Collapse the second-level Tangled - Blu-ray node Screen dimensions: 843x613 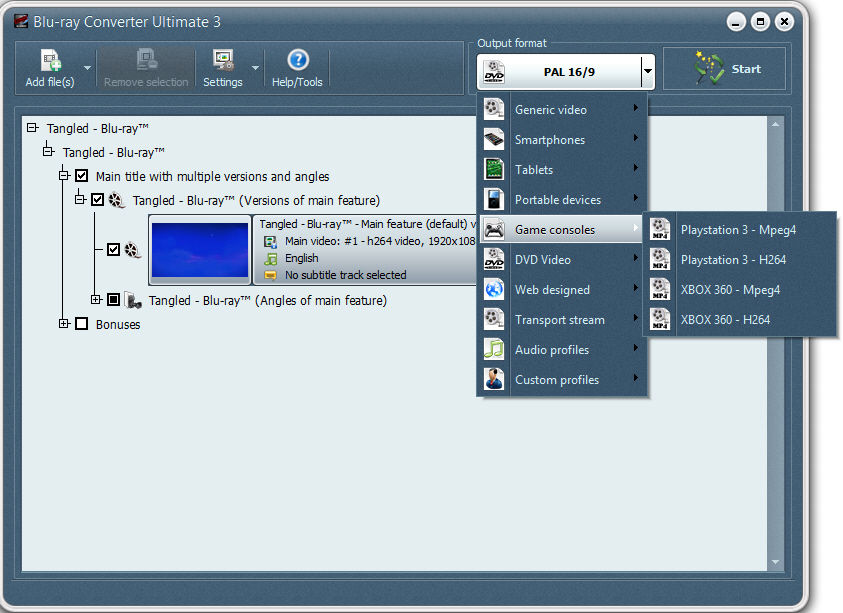(48, 152)
